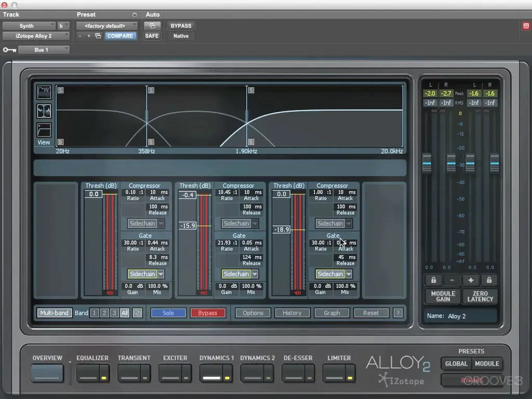
Task: Click the red target icon in the header
Action: click(x=526, y=26)
